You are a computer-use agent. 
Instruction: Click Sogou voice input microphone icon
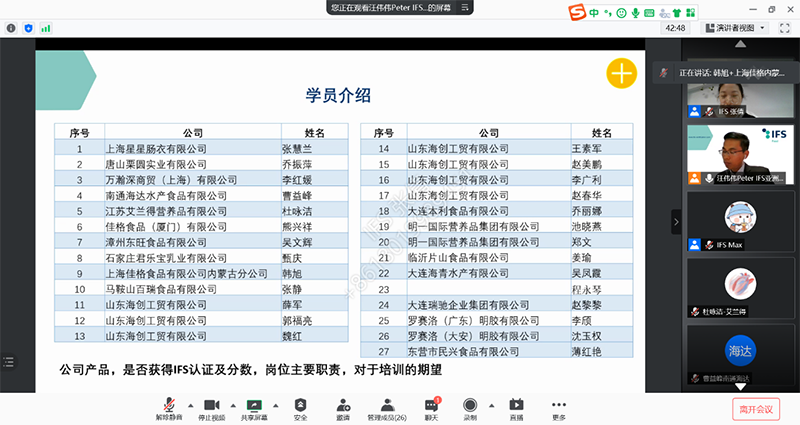(635, 13)
